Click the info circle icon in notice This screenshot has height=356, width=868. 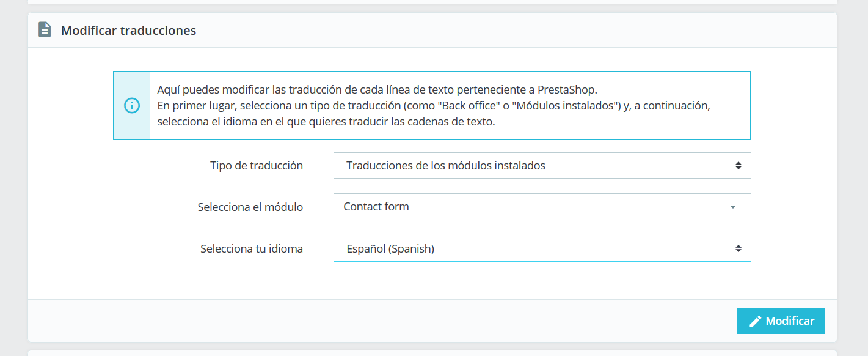[131, 105]
